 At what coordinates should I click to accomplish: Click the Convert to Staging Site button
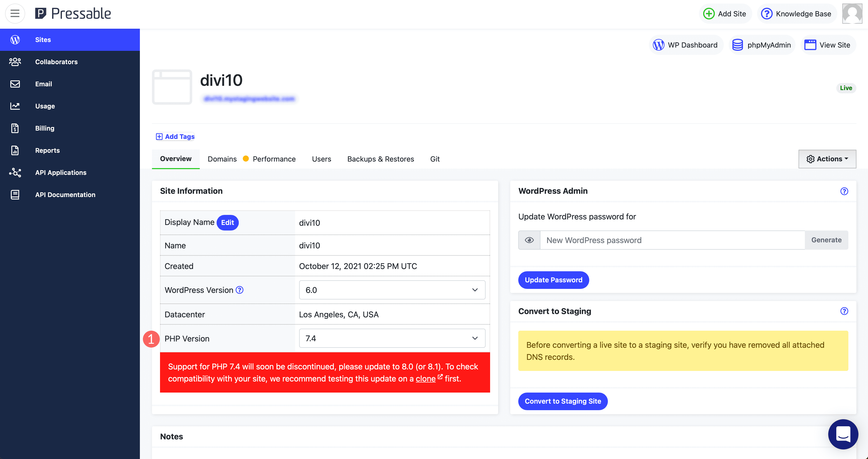coord(563,401)
